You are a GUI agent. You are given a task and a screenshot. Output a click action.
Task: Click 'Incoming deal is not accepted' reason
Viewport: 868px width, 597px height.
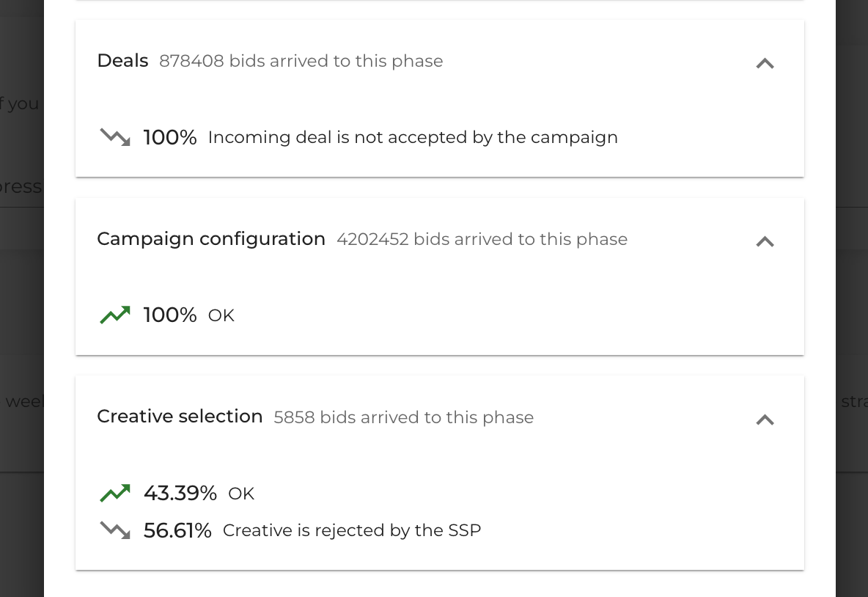pos(413,138)
